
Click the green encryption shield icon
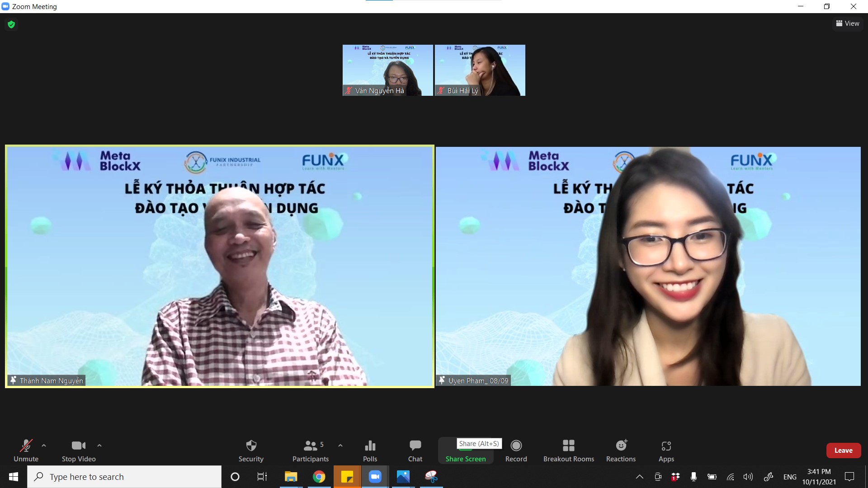[x=11, y=24]
